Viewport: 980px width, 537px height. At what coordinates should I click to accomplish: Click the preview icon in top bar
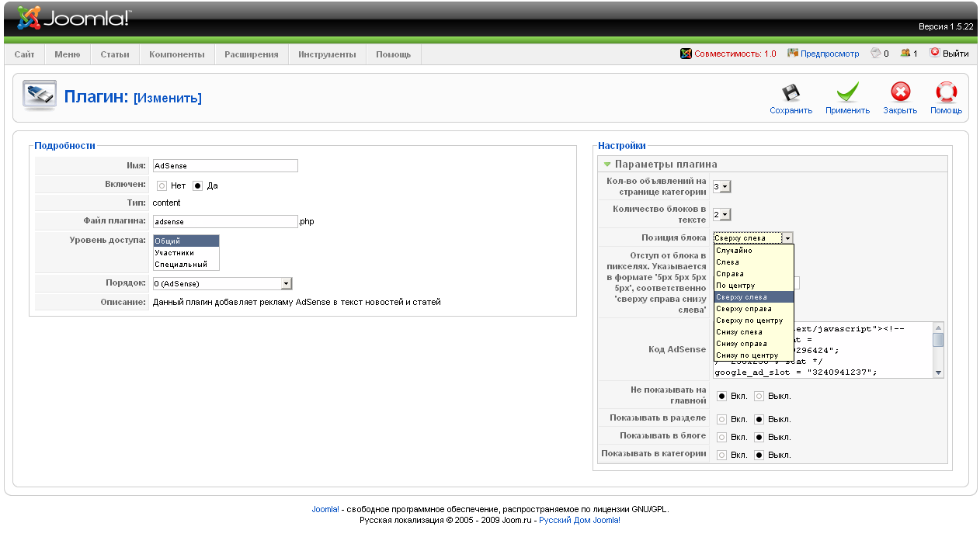tap(793, 54)
